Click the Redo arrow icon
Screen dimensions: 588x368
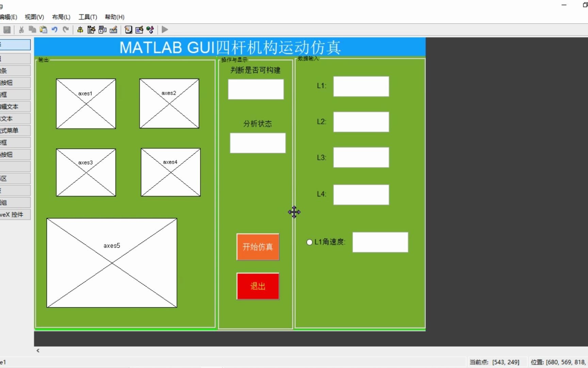tap(66, 30)
